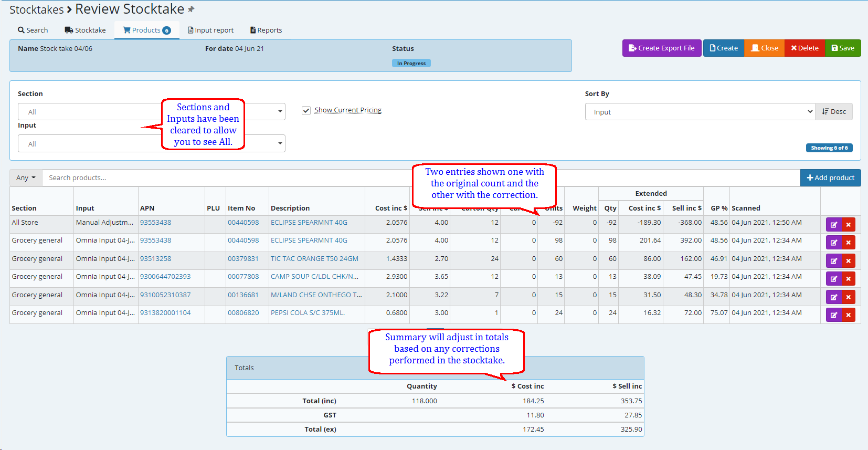Open the Reports tab

coord(266,30)
